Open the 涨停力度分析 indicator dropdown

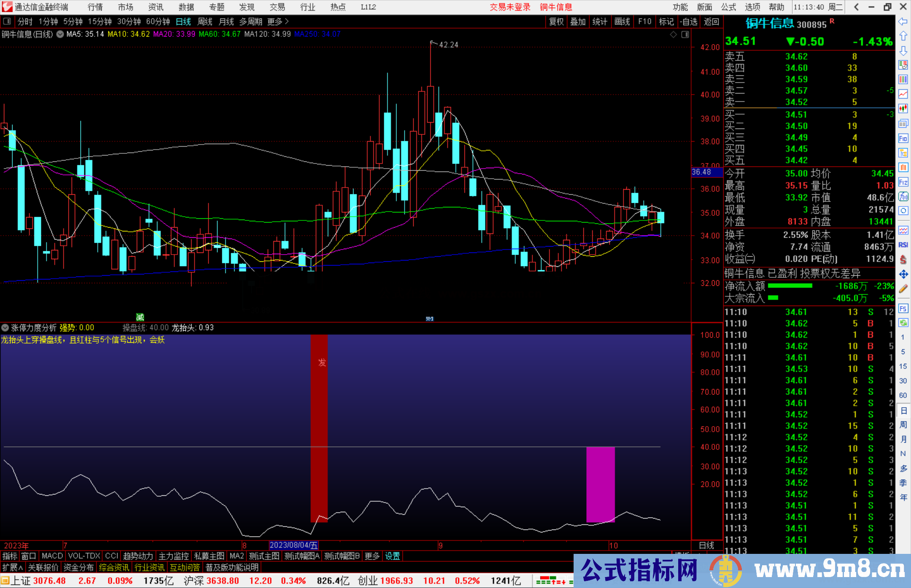point(5,328)
